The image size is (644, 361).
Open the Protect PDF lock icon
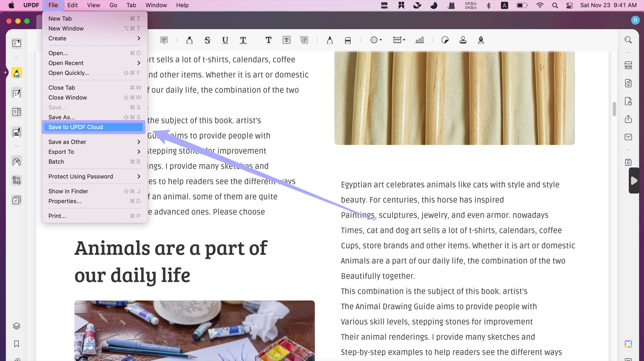pos(628,101)
